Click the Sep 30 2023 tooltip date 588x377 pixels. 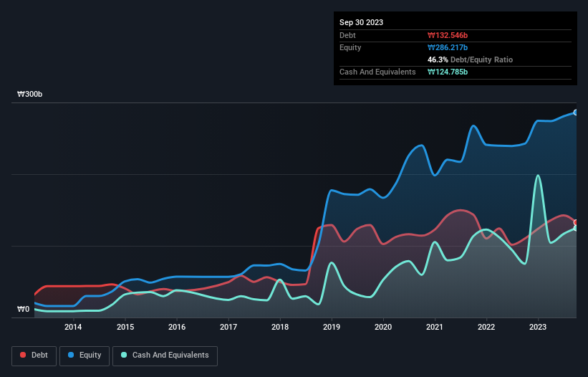coord(361,22)
